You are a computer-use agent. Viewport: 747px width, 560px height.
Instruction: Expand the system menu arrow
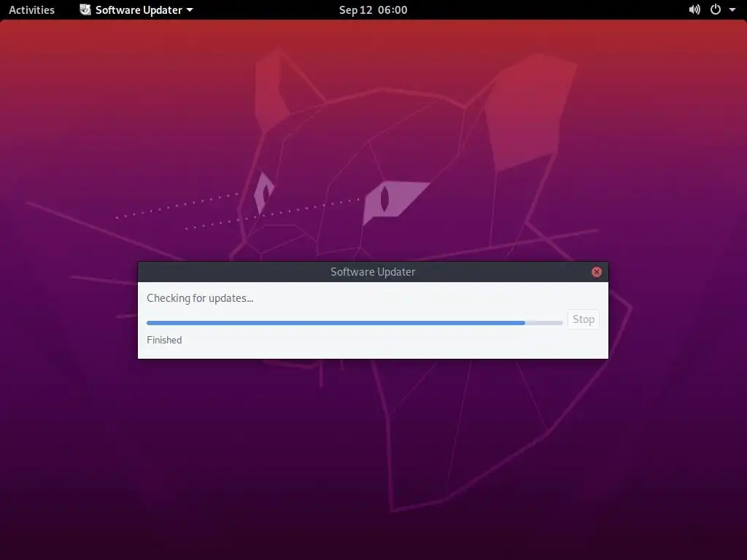(x=732, y=10)
